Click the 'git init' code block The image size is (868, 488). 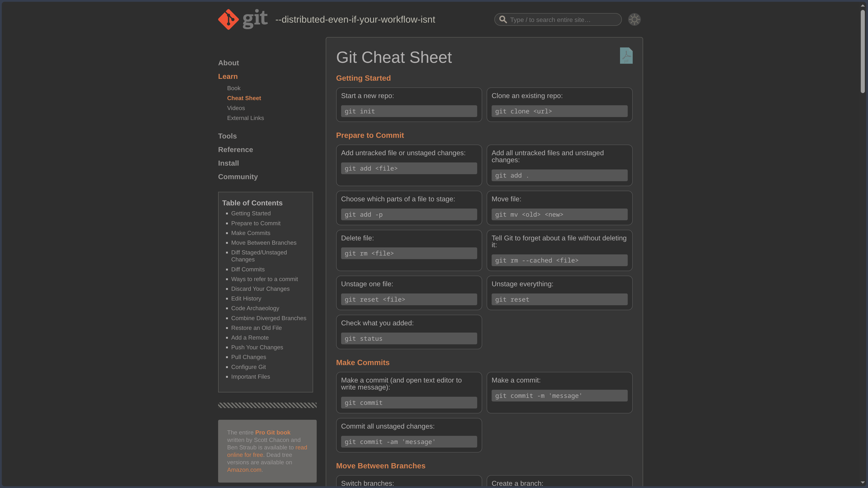coord(409,111)
